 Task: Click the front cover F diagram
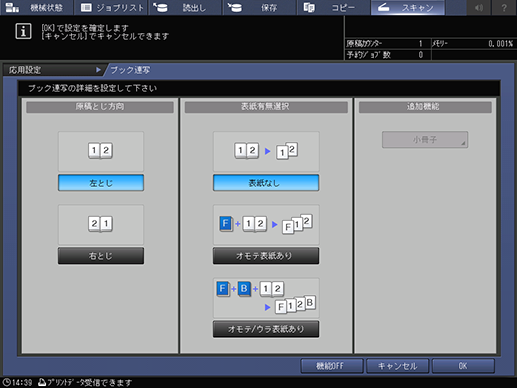coord(266,224)
